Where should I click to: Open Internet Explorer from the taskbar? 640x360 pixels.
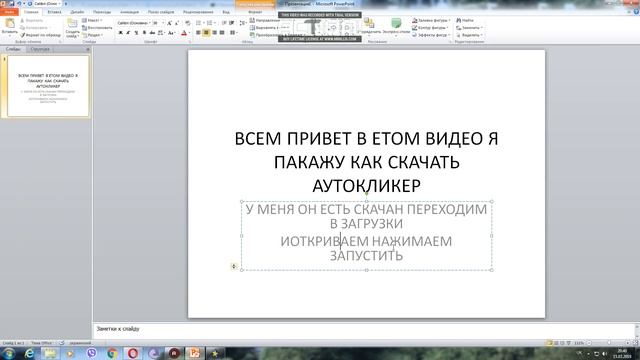[29, 353]
